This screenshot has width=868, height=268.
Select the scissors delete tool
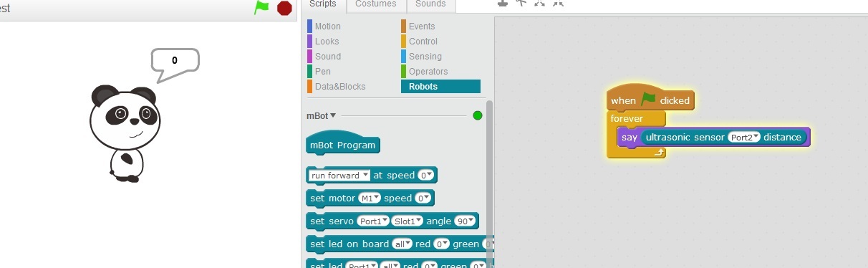tap(522, 3)
